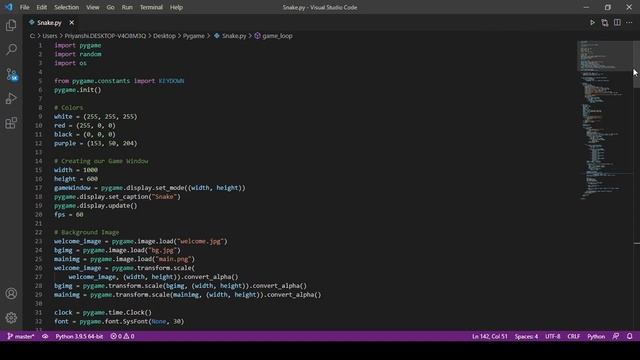Run Python file with play button
The width and height of the screenshot is (640, 360).
(x=592, y=23)
